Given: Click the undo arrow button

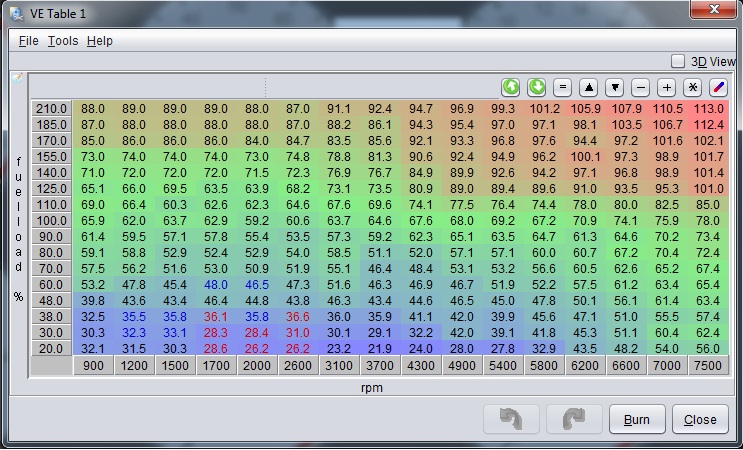Looking at the screenshot, I should pyautogui.click(x=511, y=419).
